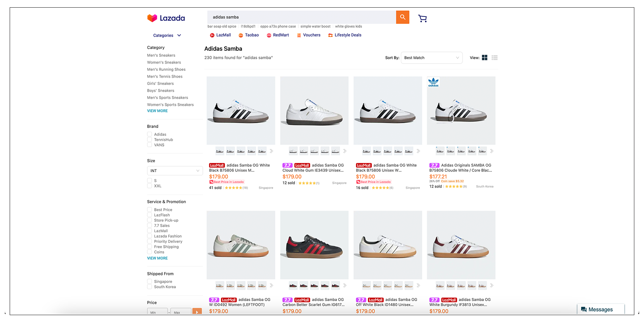Open the Categories dropdown
This screenshot has height=322, width=644.
coord(167,35)
